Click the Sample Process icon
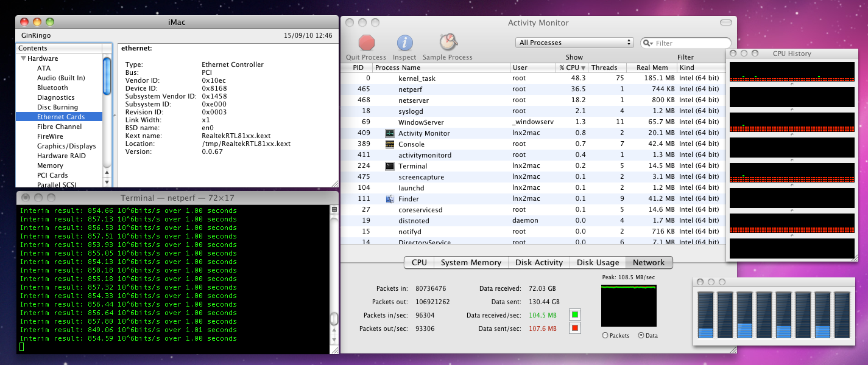This screenshot has width=868, height=365. pyautogui.click(x=448, y=42)
